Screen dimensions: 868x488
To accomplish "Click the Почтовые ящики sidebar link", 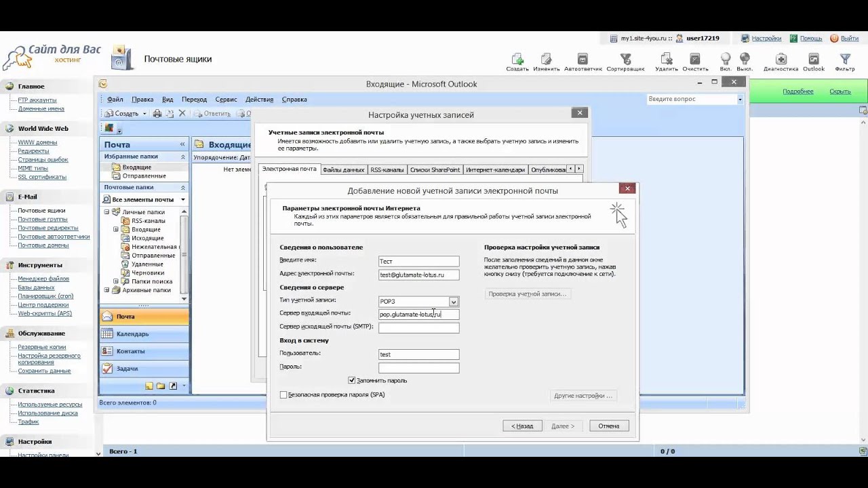I will [x=41, y=211].
